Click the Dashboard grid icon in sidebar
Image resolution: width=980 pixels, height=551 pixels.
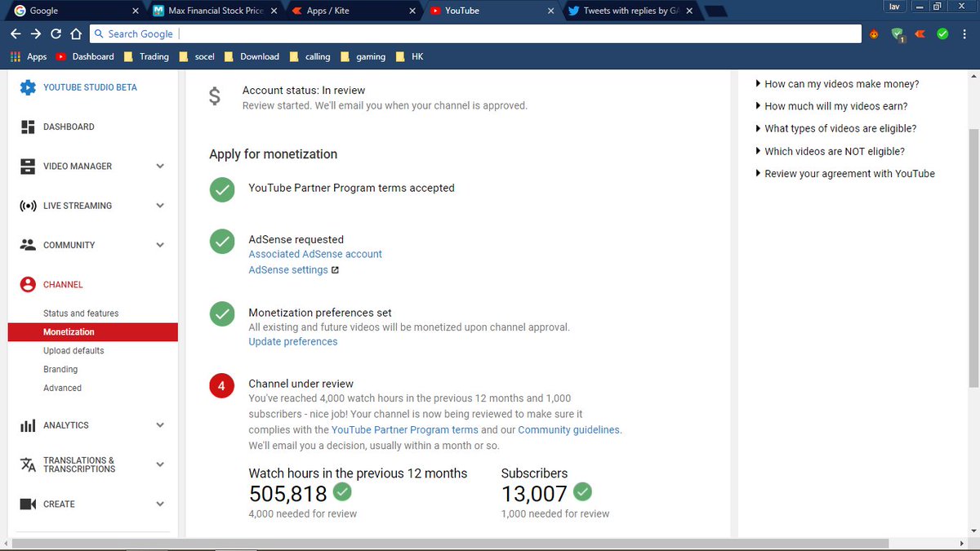click(x=29, y=127)
